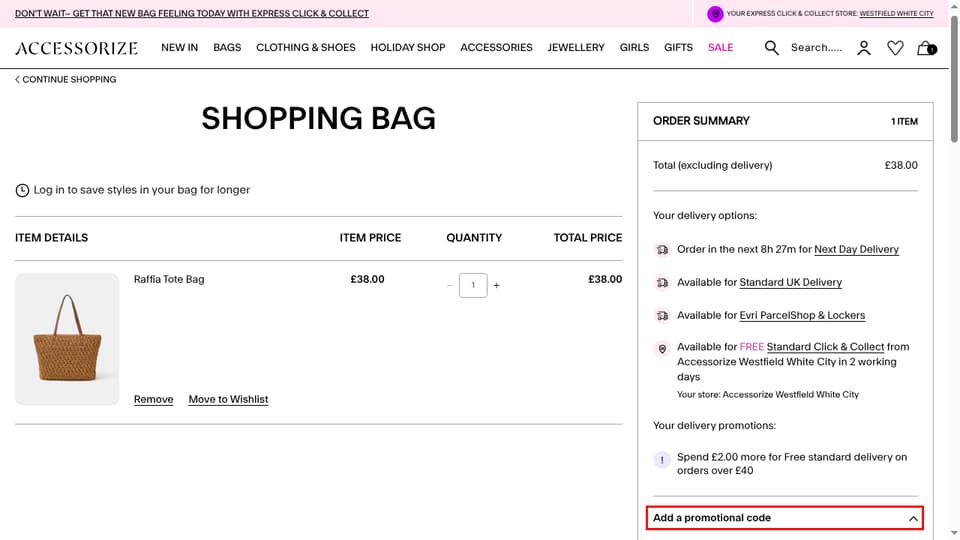The width and height of the screenshot is (960, 540).
Task: Click Continue Shopping back link
Action: point(66,80)
